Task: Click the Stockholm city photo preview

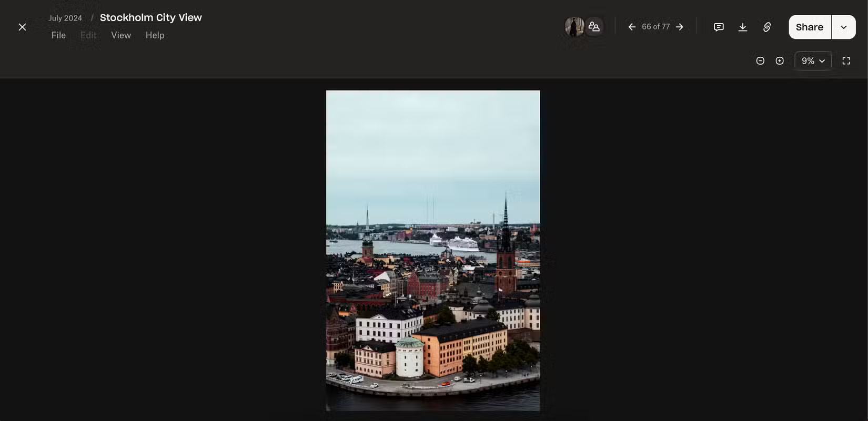Action: pos(433,250)
